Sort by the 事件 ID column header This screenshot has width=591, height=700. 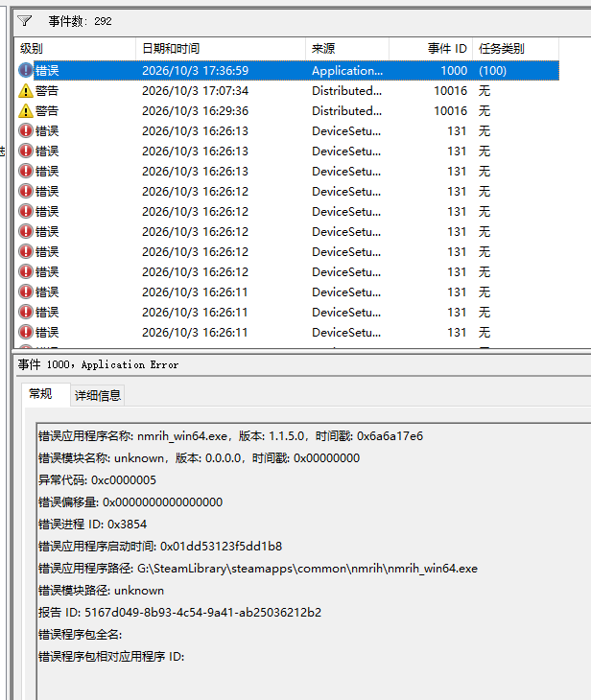click(x=431, y=48)
